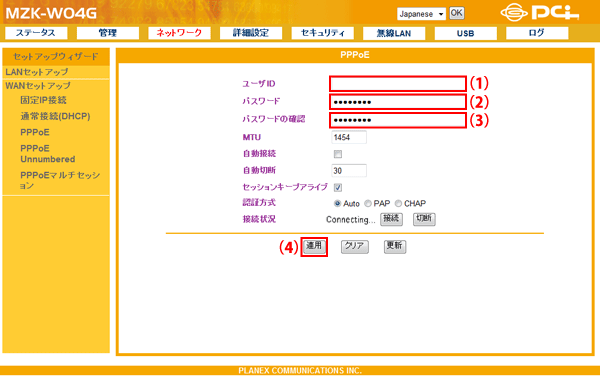The height and width of the screenshot is (377, 600).
Task: Click the 接続 connect button
Action: tap(391, 219)
